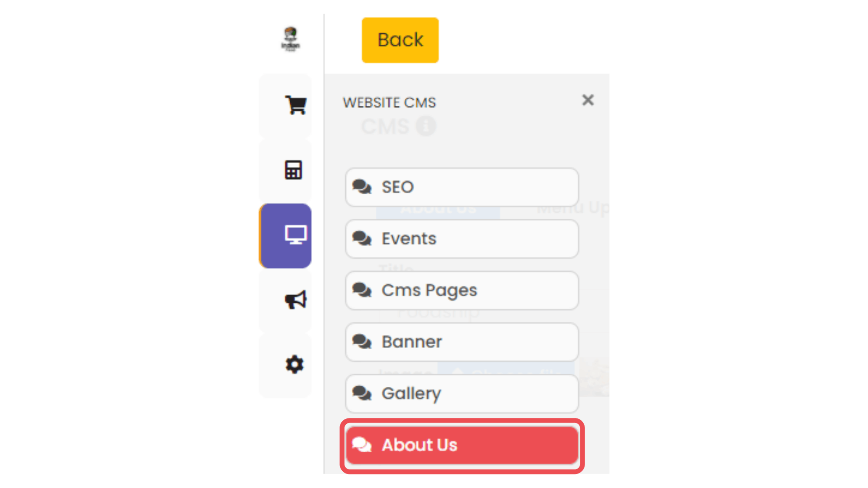The width and height of the screenshot is (868, 488).
Task: Click the chat icon beside Cms Pages
Action: [362, 290]
